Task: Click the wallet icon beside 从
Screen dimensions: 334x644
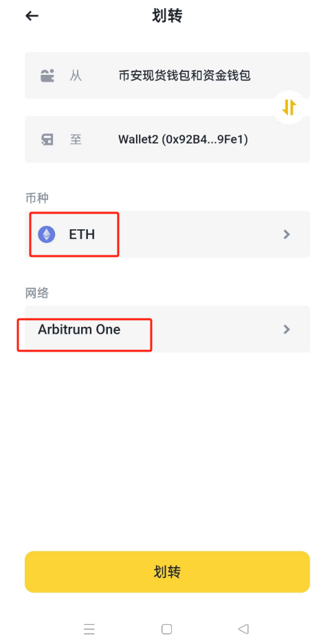Action: tap(47, 76)
